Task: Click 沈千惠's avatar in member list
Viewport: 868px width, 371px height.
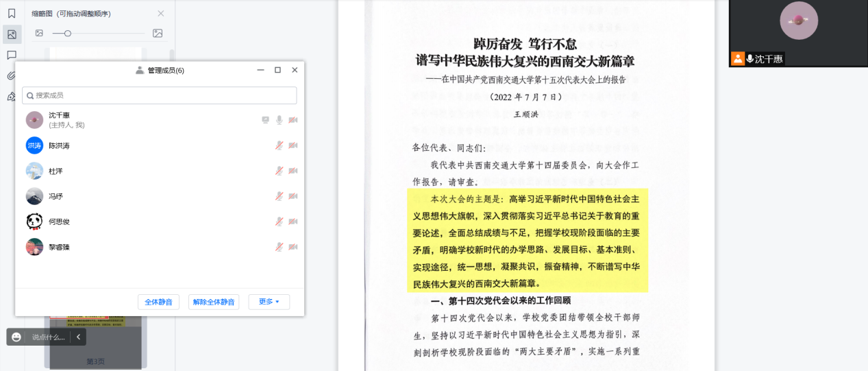Action: point(34,120)
